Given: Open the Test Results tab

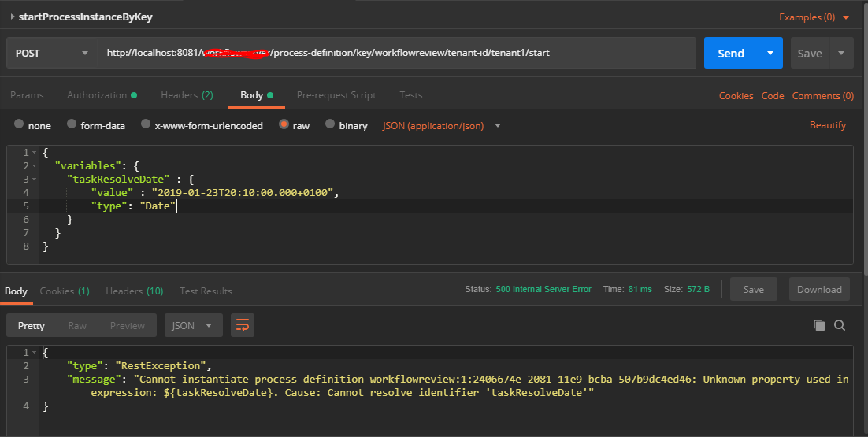Looking at the screenshot, I should point(206,291).
